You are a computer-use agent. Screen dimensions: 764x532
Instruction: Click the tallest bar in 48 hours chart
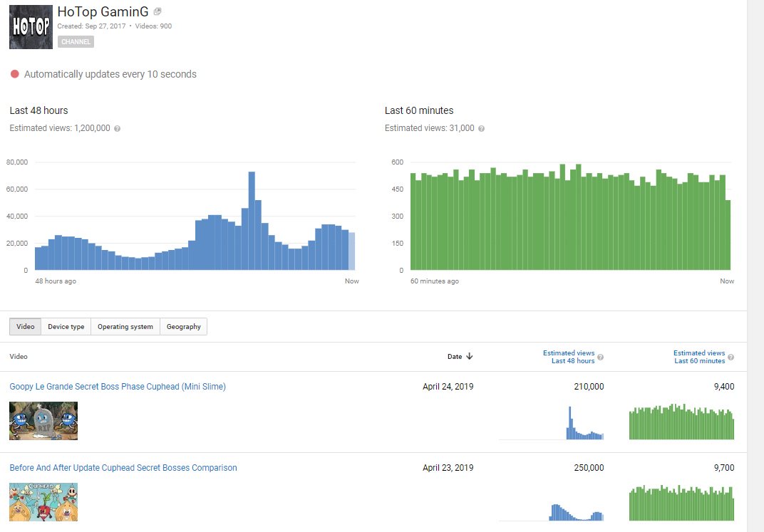[252, 221]
